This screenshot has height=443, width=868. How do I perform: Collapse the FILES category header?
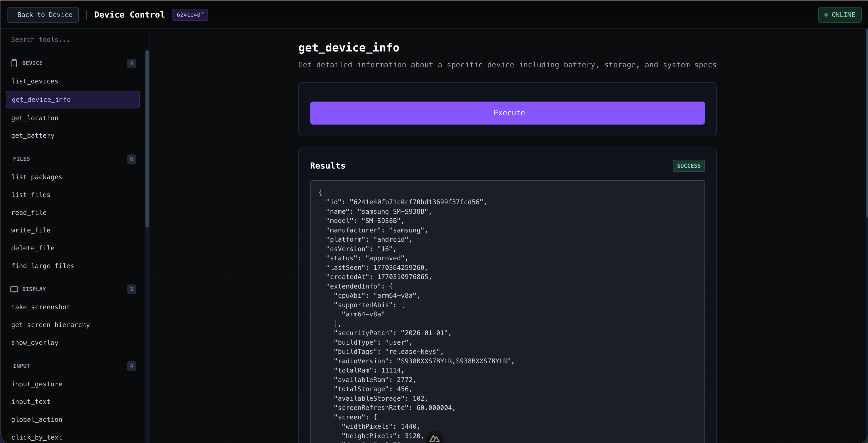pyautogui.click(x=73, y=159)
